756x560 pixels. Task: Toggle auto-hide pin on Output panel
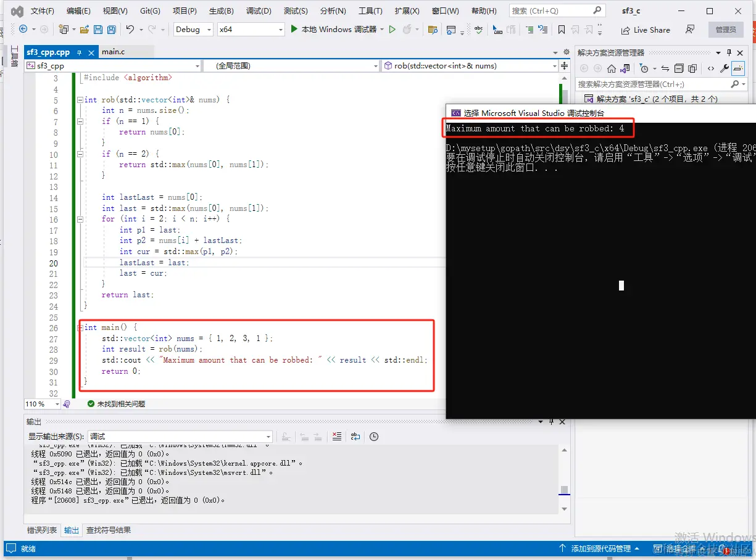pyautogui.click(x=551, y=422)
